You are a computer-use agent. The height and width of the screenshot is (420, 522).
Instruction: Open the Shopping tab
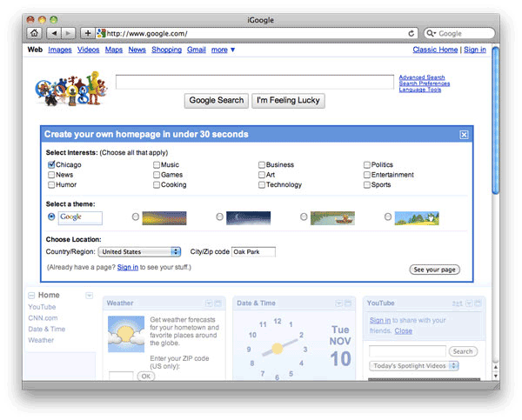click(166, 50)
